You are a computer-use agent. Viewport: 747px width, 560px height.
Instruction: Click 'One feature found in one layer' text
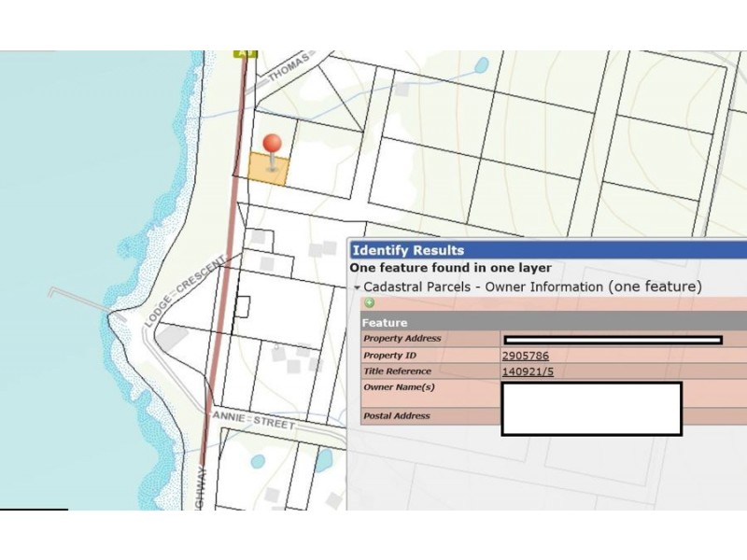click(x=451, y=268)
